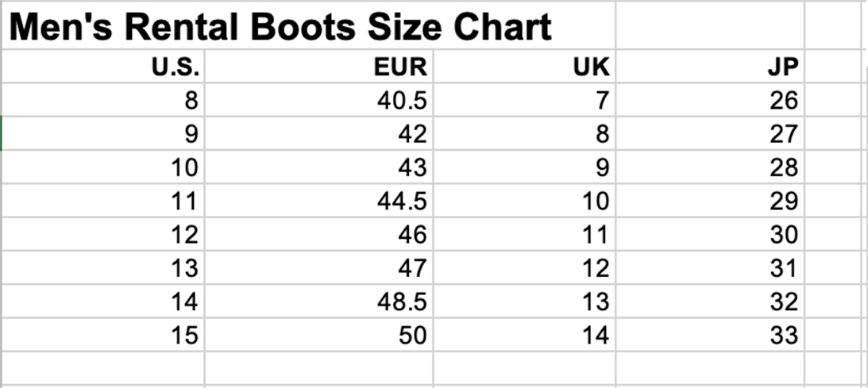Select the EUR size 43 cell
Screen dimensions: 868x388
coord(319,167)
